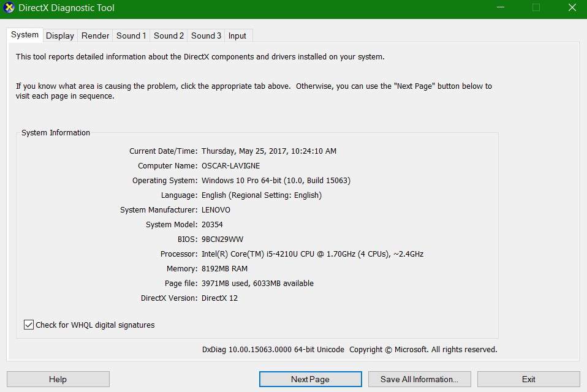
Task: Click the Next Page button
Action: pos(310,379)
